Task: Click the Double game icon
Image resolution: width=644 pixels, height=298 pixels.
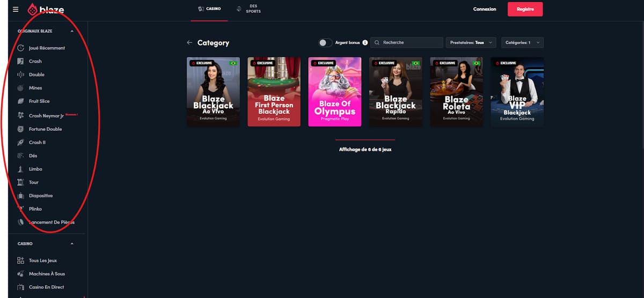Action: point(21,74)
